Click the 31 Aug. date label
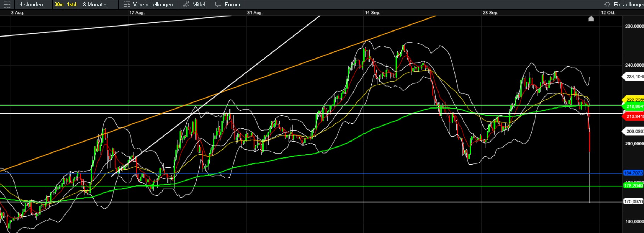Screen dimensions: 644x233 pyautogui.click(x=255, y=13)
